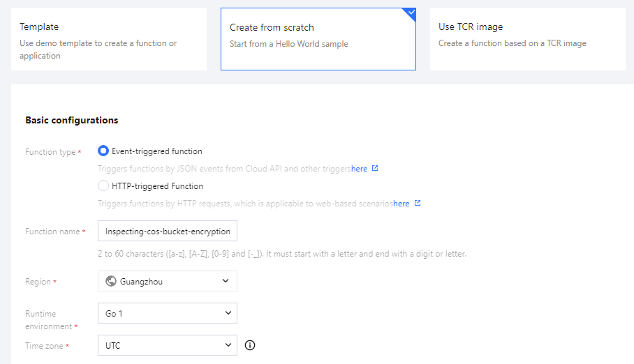Click the Function name input field
634x364 pixels.
pos(168,231)
